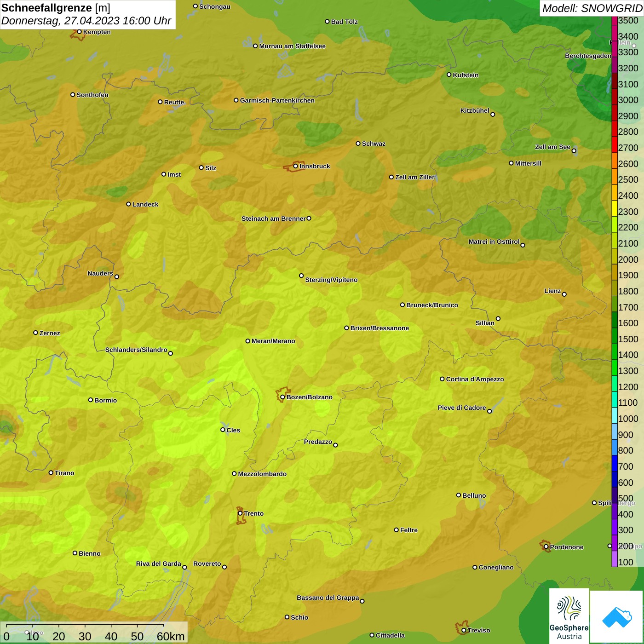Click the Pordenone city marker
644x644 pixels.
[x=546, y=546]
